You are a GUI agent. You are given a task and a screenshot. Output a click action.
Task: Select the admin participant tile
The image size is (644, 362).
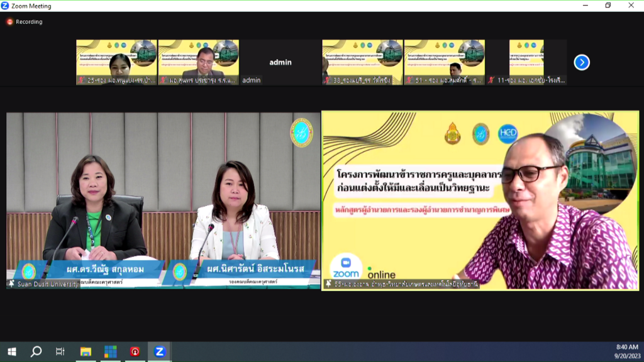(x=280, y=62)
